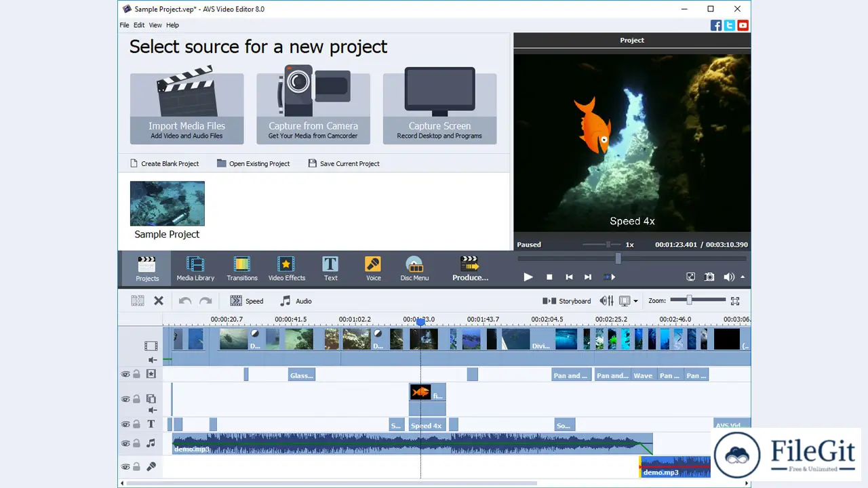Open the View menu
This screenshot has height=488, width=868.
click(x=155, y=25)
